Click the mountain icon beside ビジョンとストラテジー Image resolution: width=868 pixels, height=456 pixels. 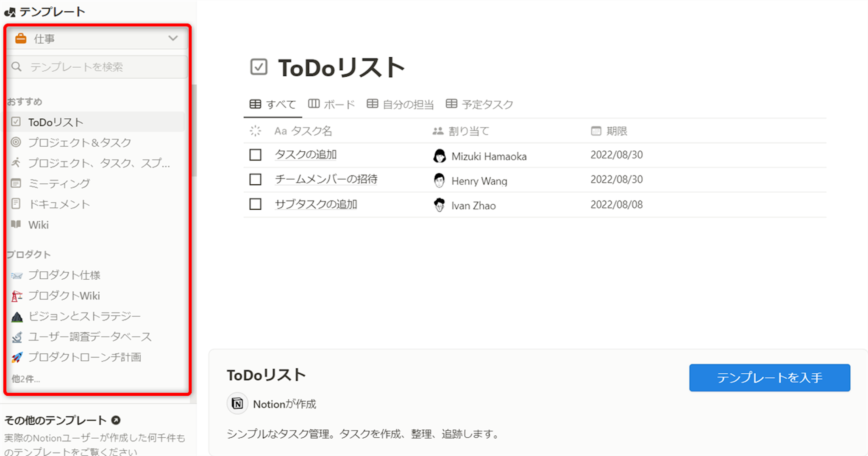(x=17, y=317)
